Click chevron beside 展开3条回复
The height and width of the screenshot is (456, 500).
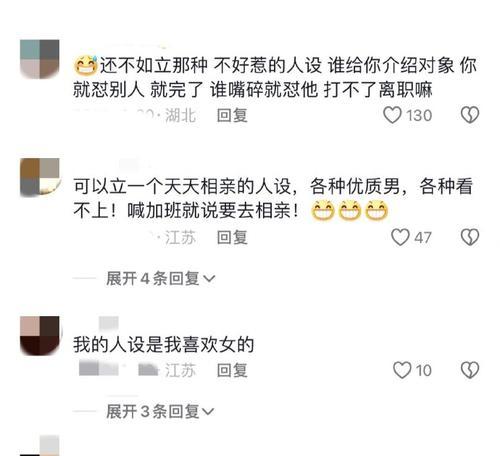(208, 412)
